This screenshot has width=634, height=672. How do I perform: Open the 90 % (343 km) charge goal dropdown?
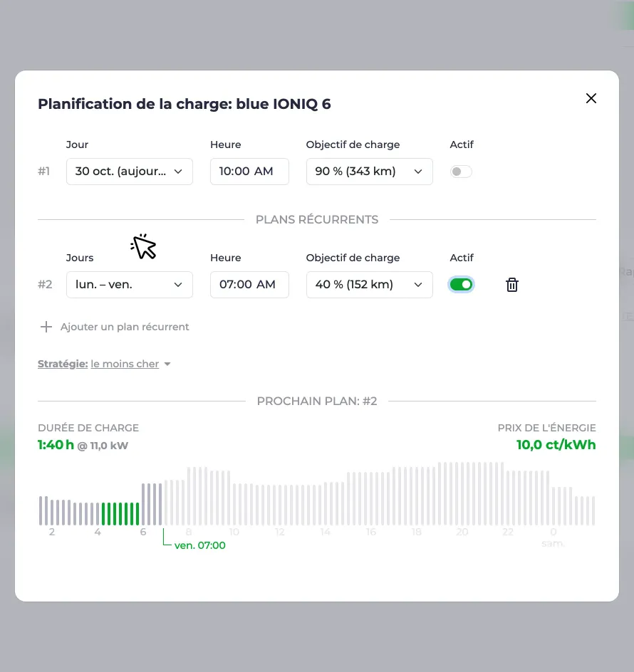pos(369,172)
